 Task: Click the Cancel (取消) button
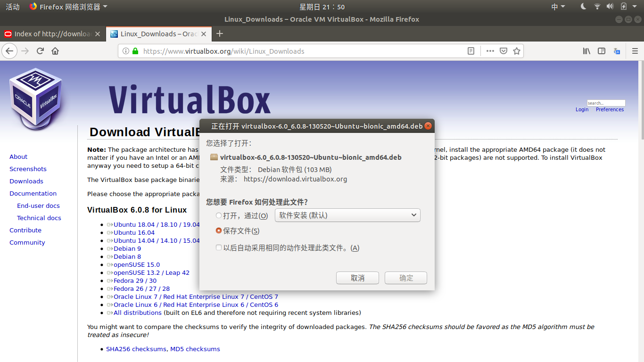[x=357, y=278]
